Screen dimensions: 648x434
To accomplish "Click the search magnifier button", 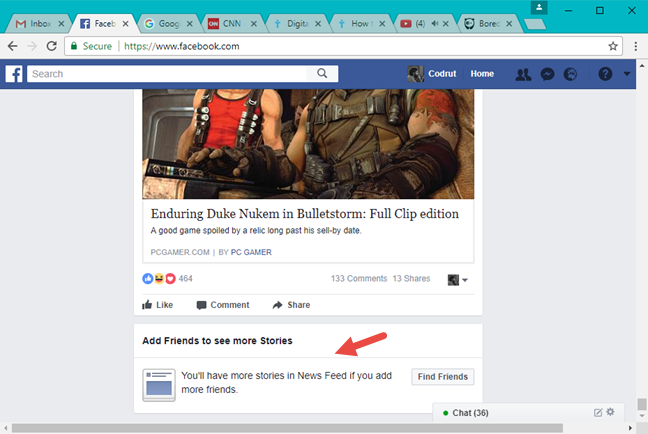I will 322,74.
